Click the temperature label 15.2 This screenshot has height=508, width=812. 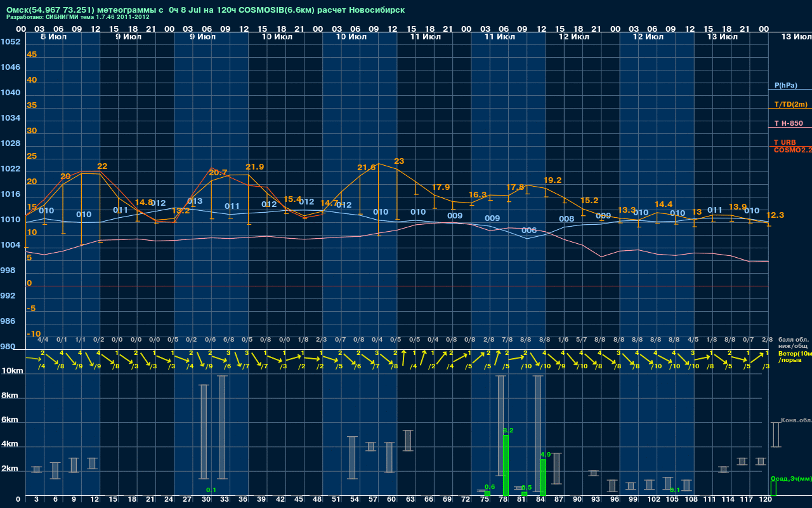pyautogui.click(x=589, y=201)
